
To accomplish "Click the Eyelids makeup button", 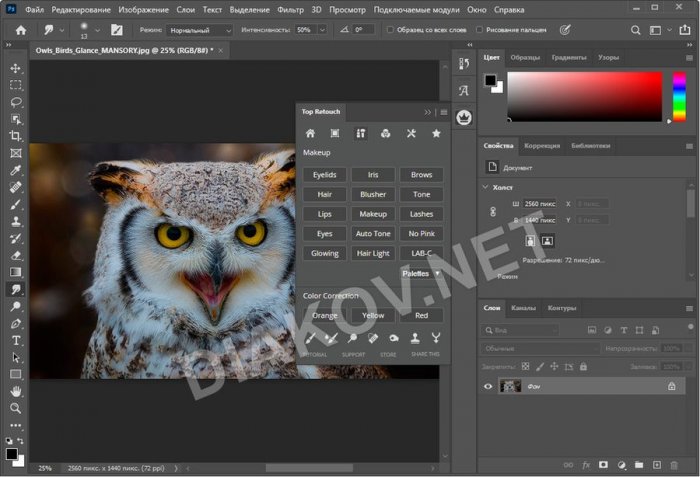I will 325,174.
